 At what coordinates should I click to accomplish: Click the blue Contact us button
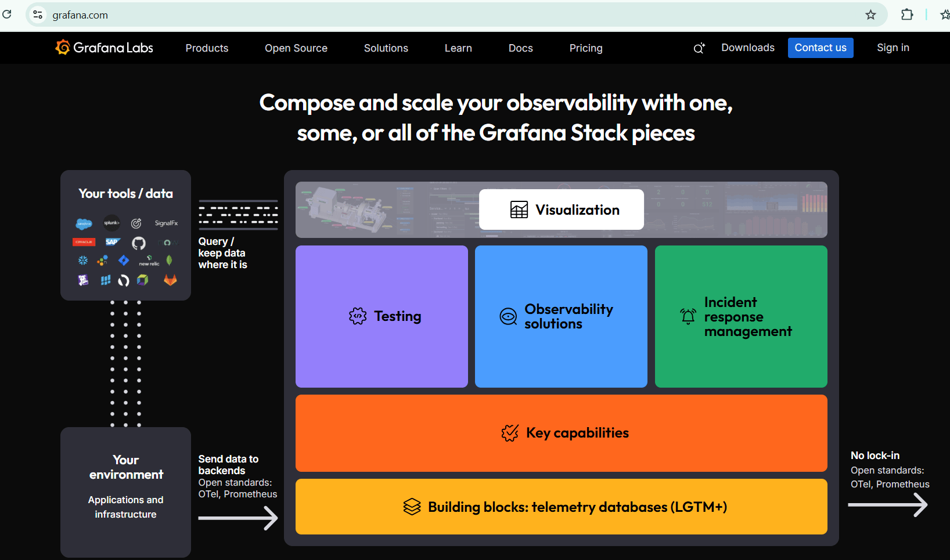821,48
